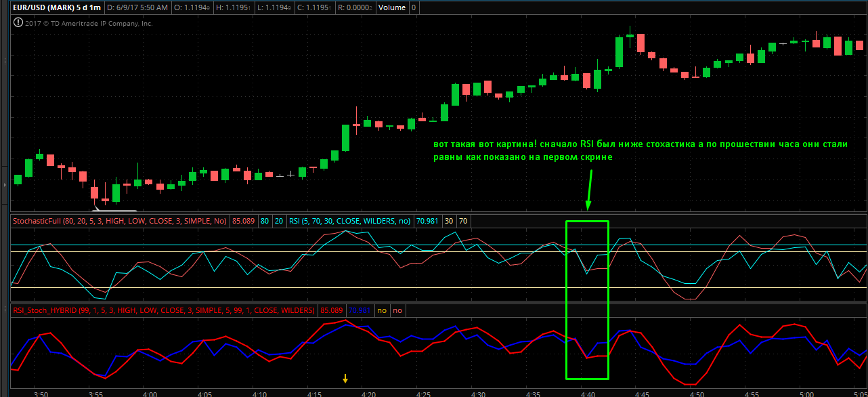Click the first yellow 'no' value in the hybrid header
This screenshot has height=397, width=868.
382,310
